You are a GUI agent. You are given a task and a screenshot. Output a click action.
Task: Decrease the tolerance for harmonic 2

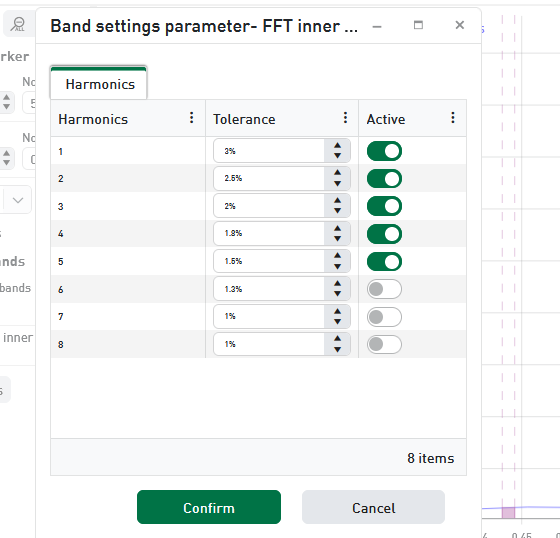coord(337,184)
